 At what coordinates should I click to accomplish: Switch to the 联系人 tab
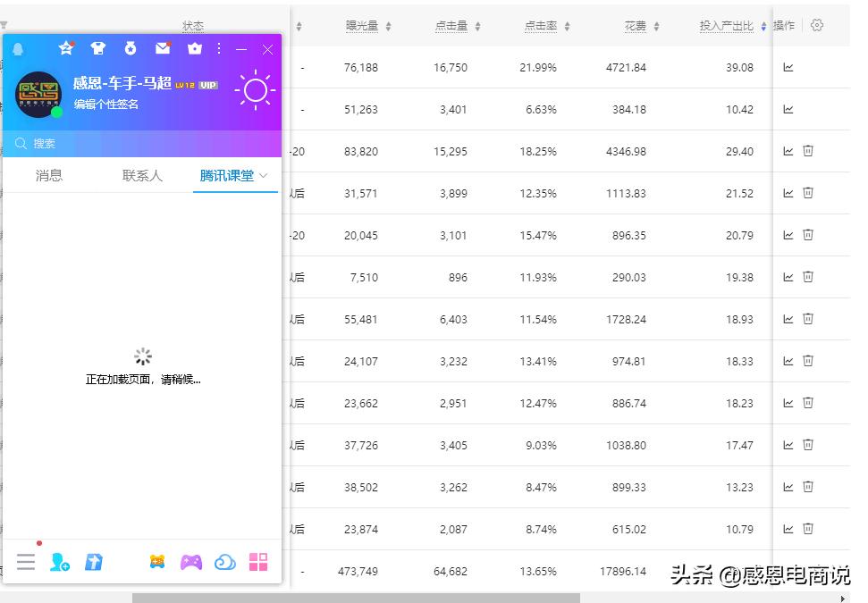click(141, 176)
